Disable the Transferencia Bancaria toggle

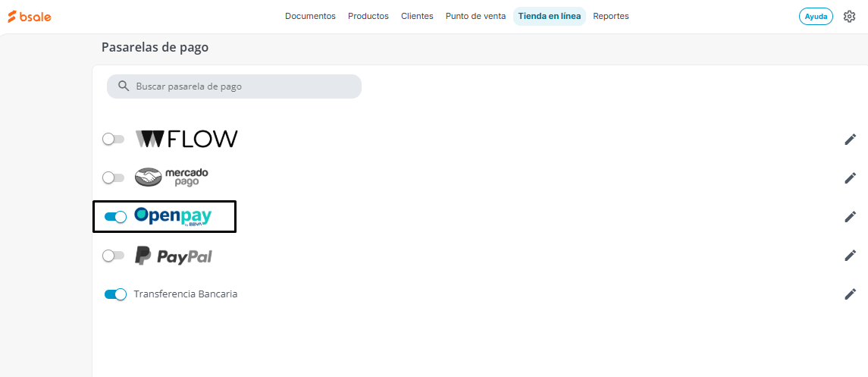pyautogui.click(x=116, y=294)
